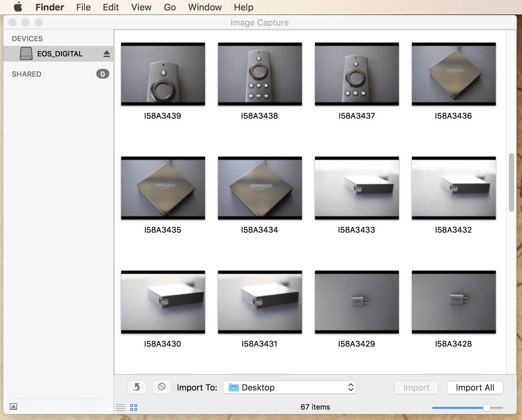Click the Import All button

click(x=475, y=388)
